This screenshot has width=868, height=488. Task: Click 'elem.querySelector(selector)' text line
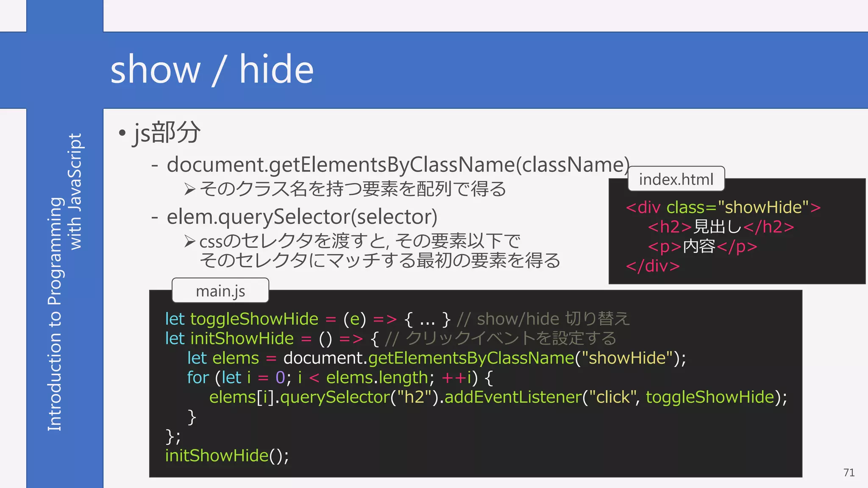point(302,217)
